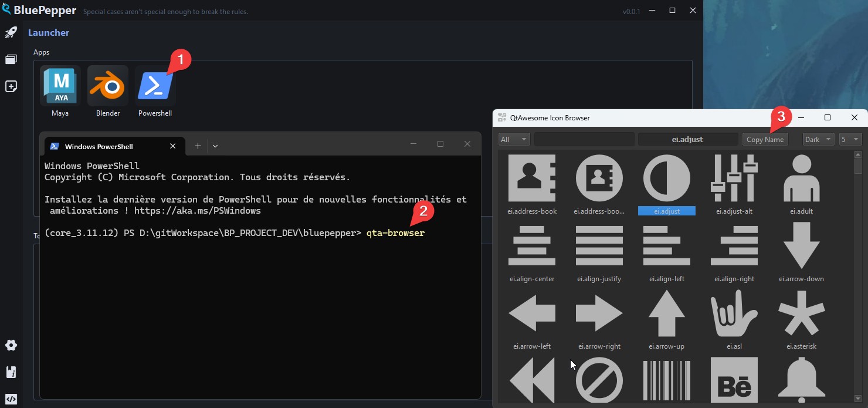This screenshot has height=408, width=868.
Task: Select the ei.adjust-alt sliders icon
Action: point(734,178)
